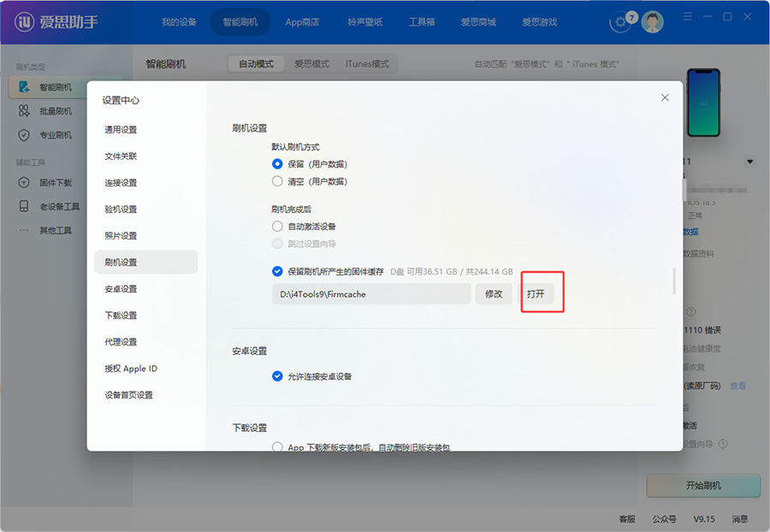Click the iPhone device thumbnail

pos(703,103)
